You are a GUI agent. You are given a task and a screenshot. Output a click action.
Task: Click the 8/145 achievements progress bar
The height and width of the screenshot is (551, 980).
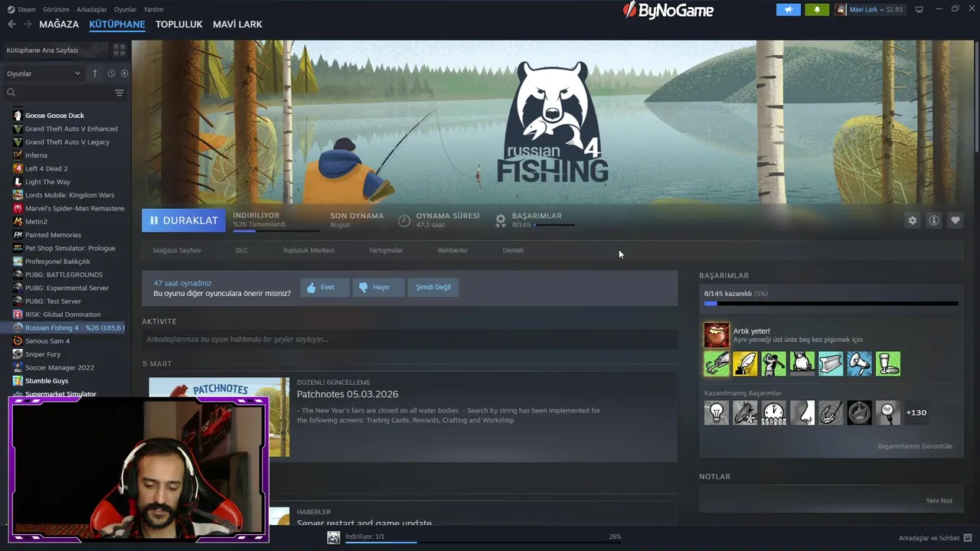(x=831, y=304)
